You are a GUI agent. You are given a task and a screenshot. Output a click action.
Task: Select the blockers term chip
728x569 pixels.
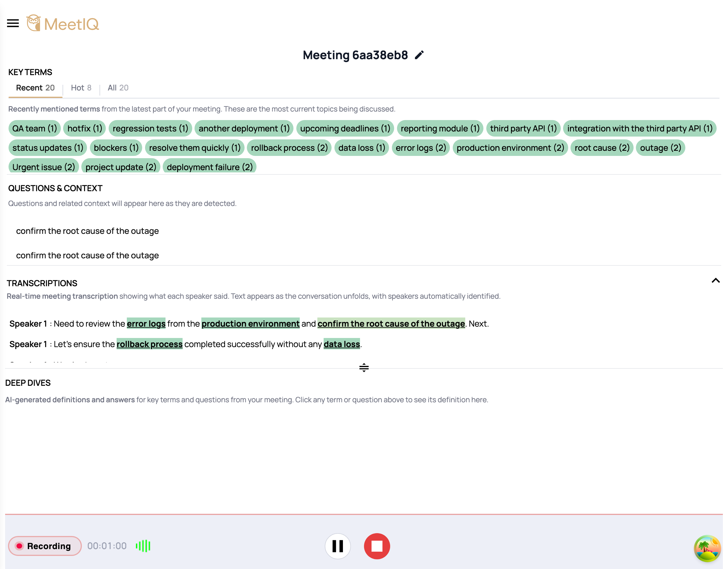(116, 148)
